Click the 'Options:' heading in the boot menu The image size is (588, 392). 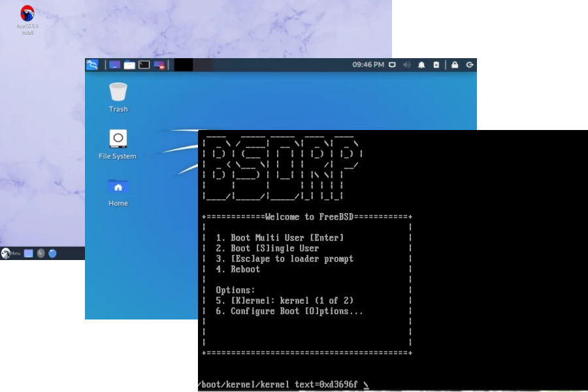[235, 290]
